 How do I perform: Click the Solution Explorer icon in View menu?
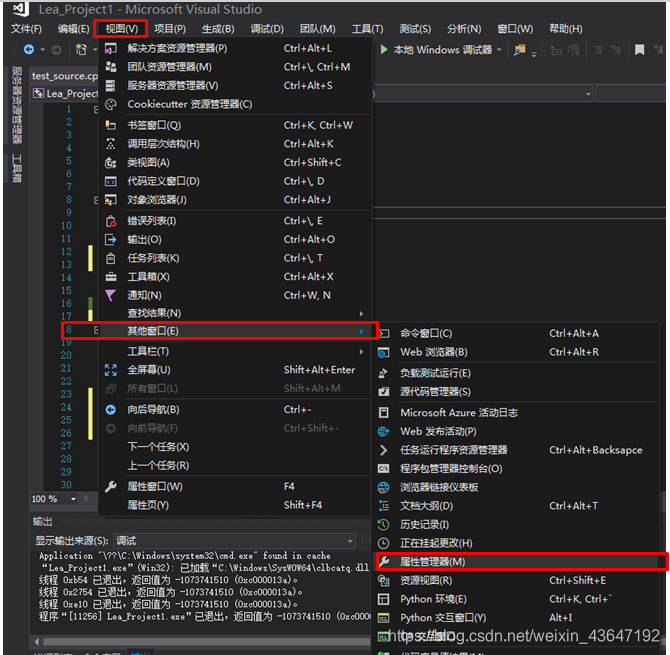[111, 48]
